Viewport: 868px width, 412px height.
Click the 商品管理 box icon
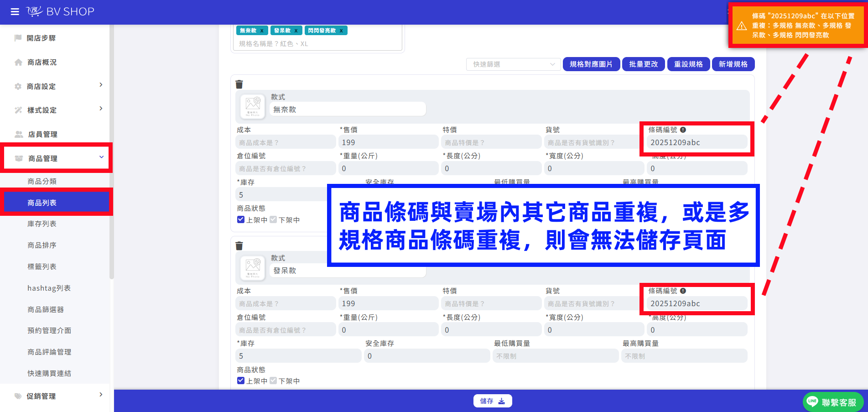[19, 158]
